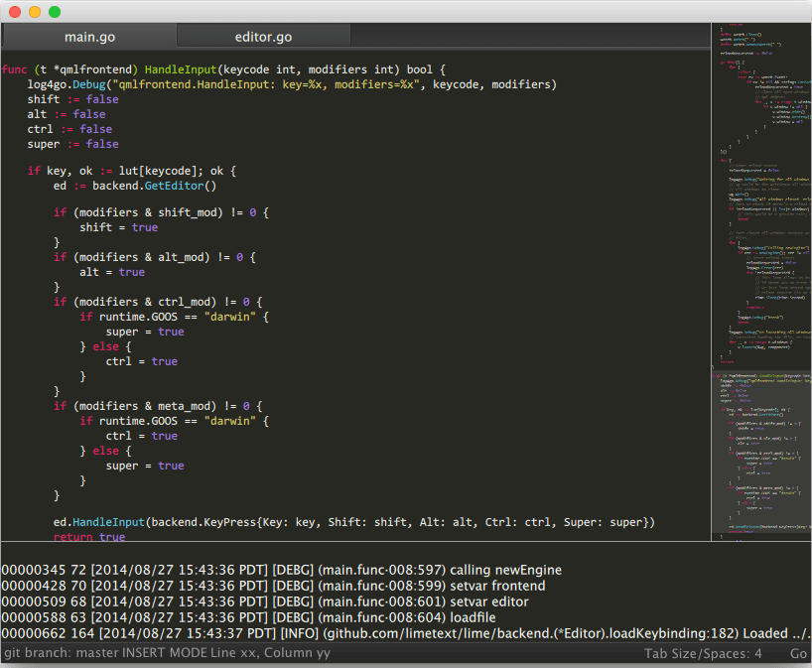Click 'Line xx, Column yy' status entry
Image resolution: width=812 pixels, height=668 pixels.
271,652
